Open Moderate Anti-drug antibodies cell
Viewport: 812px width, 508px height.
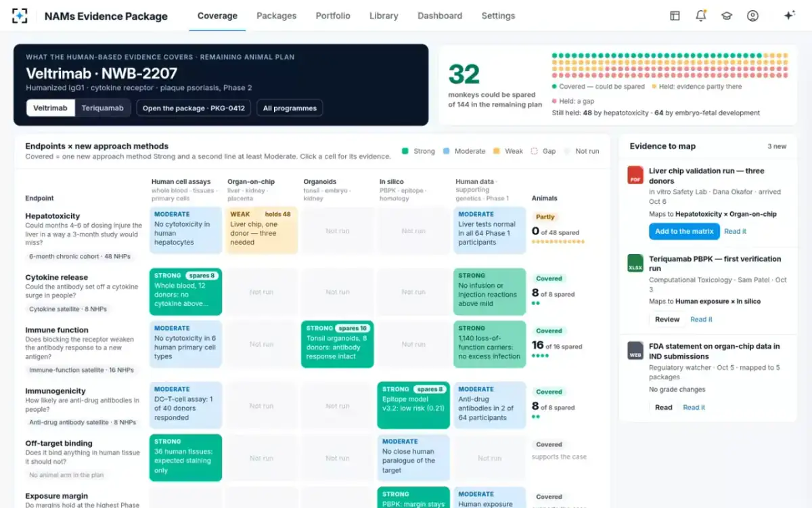point(490,405)
